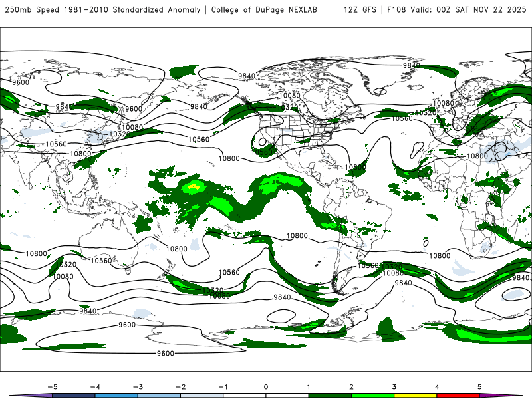Click the dark green 1 to 2 colorbar segment

pos(330,396)
